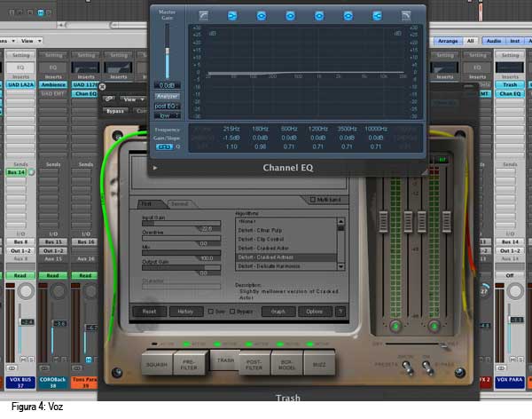
Task: Flip the Presets show toggle switch in Trash
Action: [406, 367]
